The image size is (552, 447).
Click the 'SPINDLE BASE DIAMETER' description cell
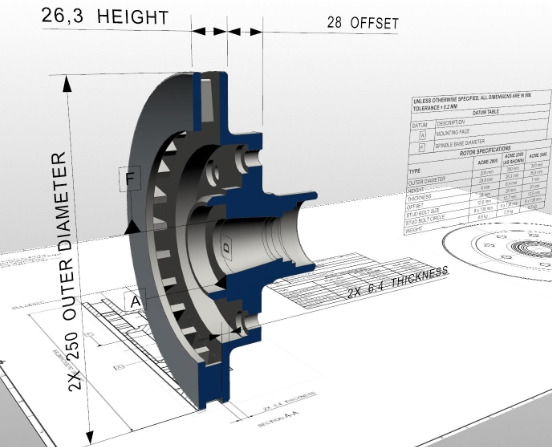click(459, 143)
